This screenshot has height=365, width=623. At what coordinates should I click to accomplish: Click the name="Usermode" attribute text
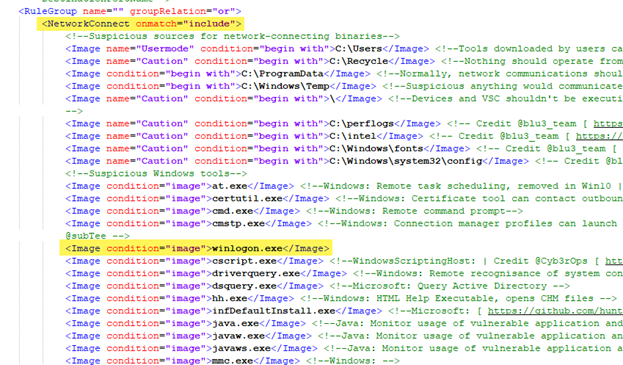pyautogui.click(x=150, y=49)
